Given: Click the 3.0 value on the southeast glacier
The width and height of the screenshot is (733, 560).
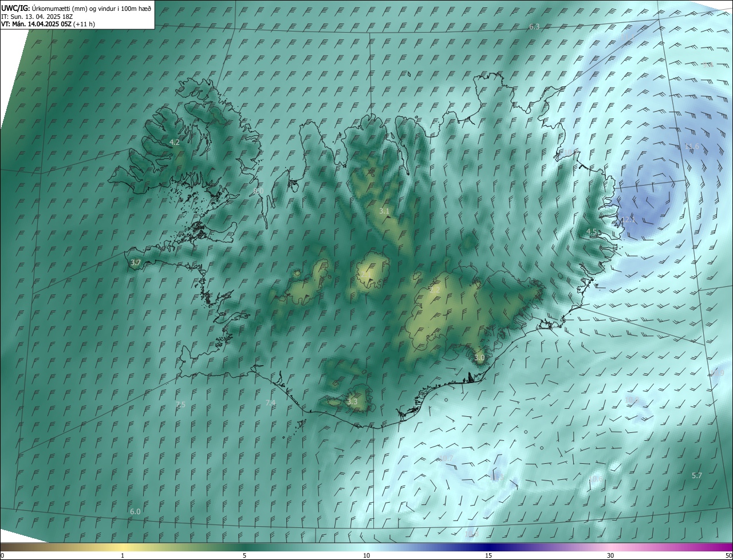Looking at the screenshot, I should (479, 358).
